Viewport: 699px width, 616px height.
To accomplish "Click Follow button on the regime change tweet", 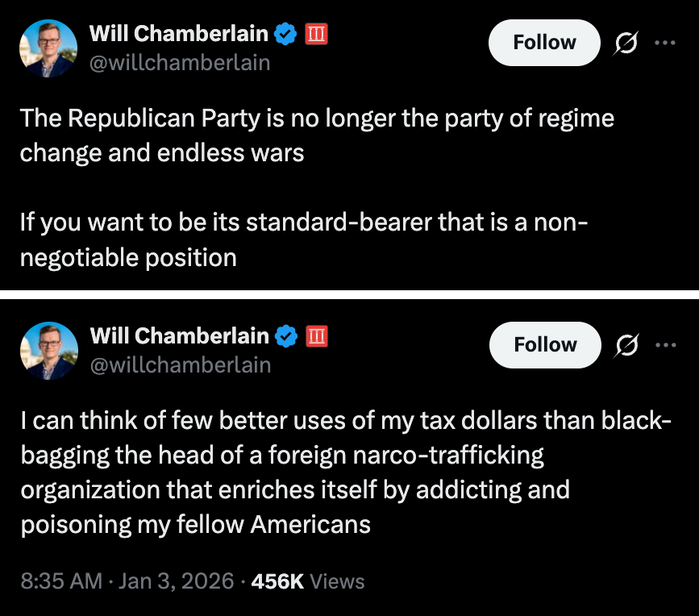I will (x=544, y=43).
